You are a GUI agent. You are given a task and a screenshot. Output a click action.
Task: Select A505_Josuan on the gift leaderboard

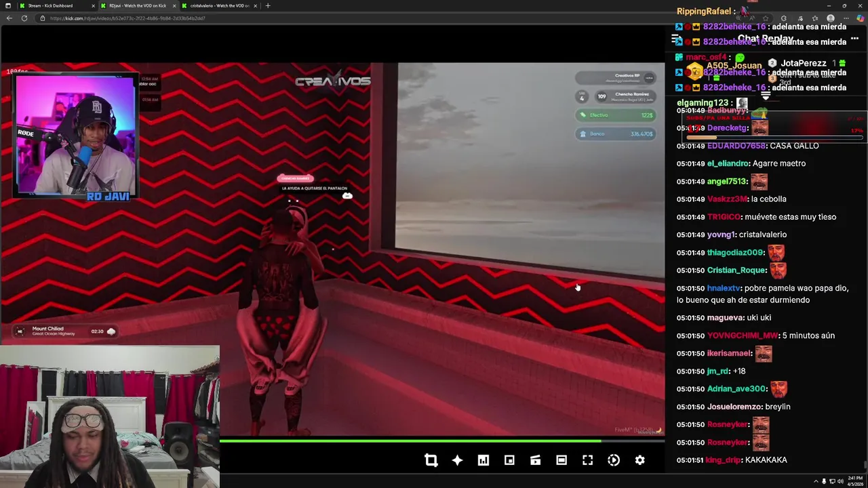(x=734, y=66)
